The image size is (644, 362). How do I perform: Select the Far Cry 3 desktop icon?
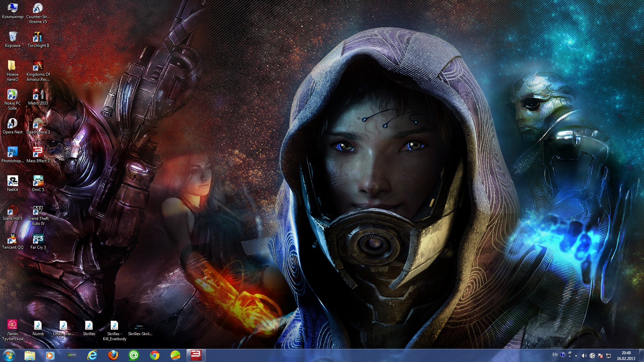(x=38, y=239)
